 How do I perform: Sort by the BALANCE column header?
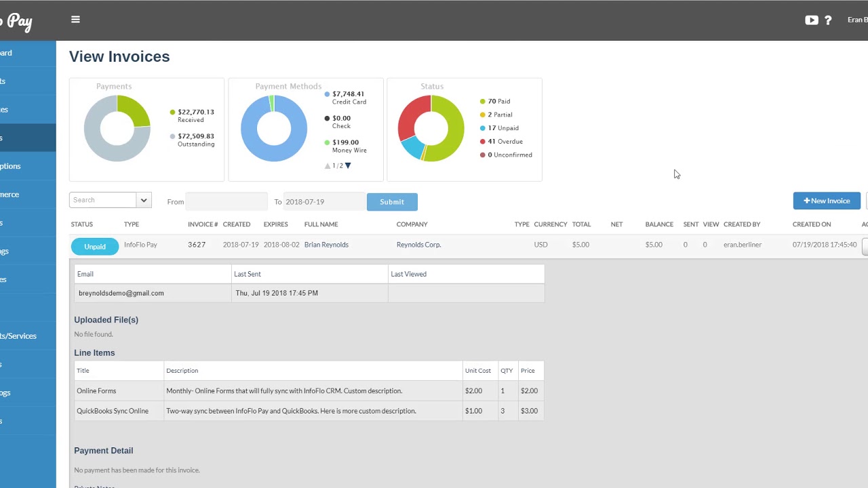coord(659,224)
